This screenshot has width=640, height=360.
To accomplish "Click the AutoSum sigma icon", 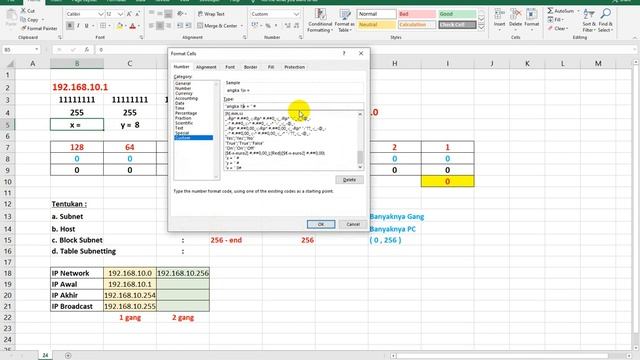I will tap(550, 11).
